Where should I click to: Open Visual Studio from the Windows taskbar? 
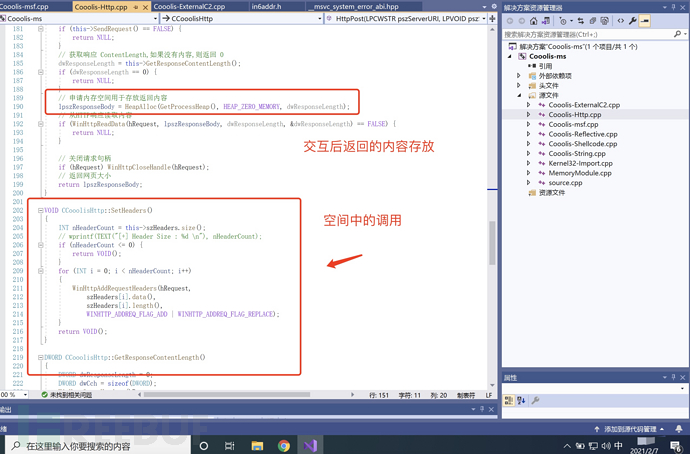[311, 444]
